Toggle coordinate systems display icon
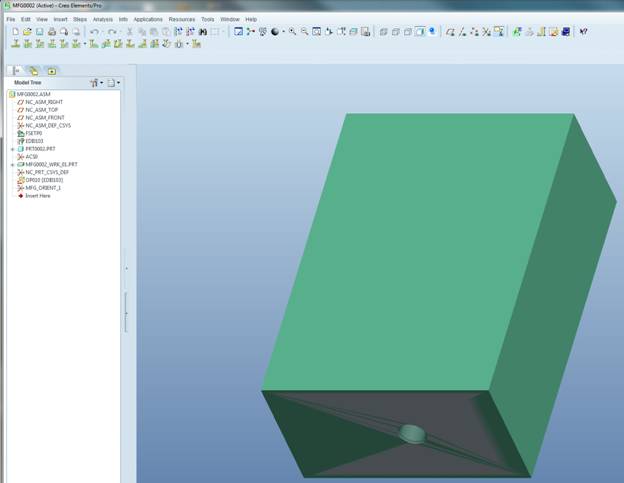Image resolution: width=624 pixels, height=483 pixels. (486, 32)
